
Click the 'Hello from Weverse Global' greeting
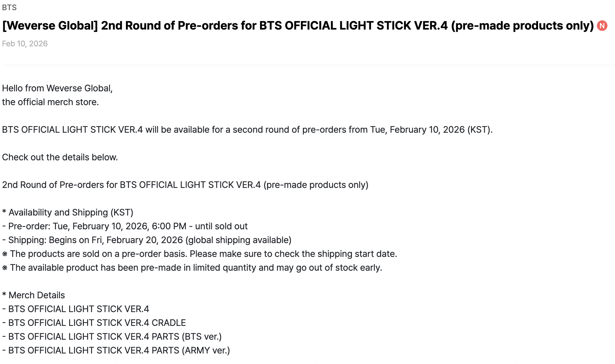point(57,88)
